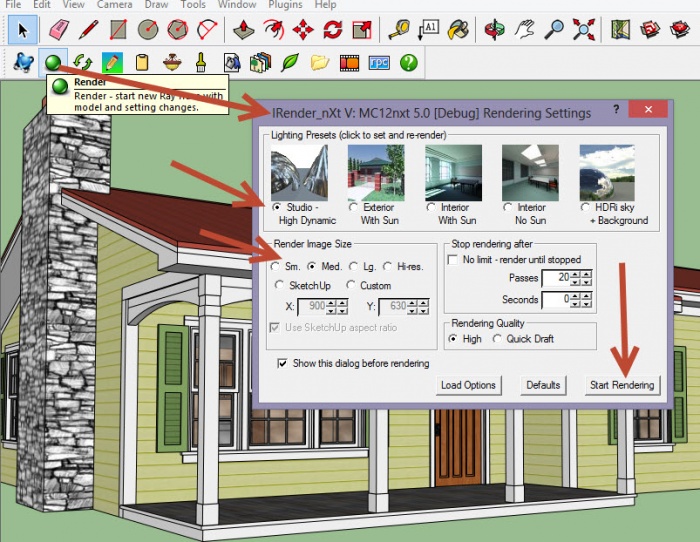Click the yellow folder icon in render toolbar

320,63
